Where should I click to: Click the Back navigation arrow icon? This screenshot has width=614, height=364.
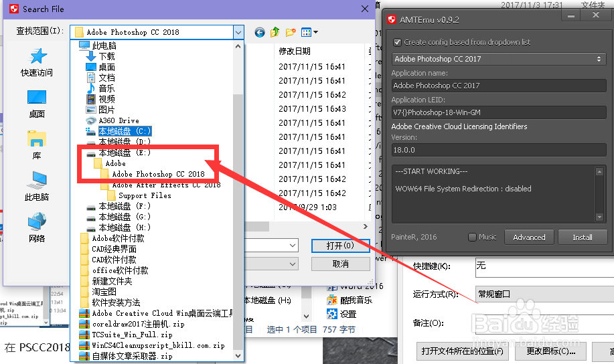click(x=259, y=32)
